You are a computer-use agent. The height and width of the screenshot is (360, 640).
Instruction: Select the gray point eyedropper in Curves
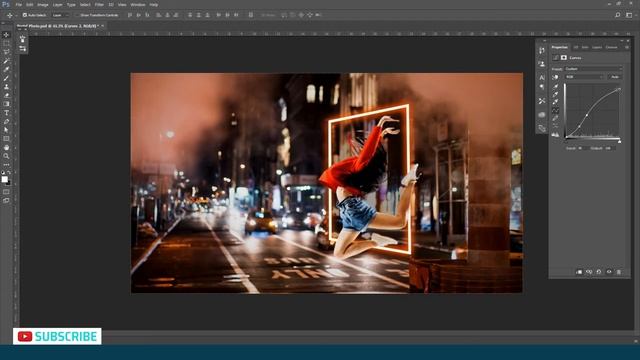(555, 94)
